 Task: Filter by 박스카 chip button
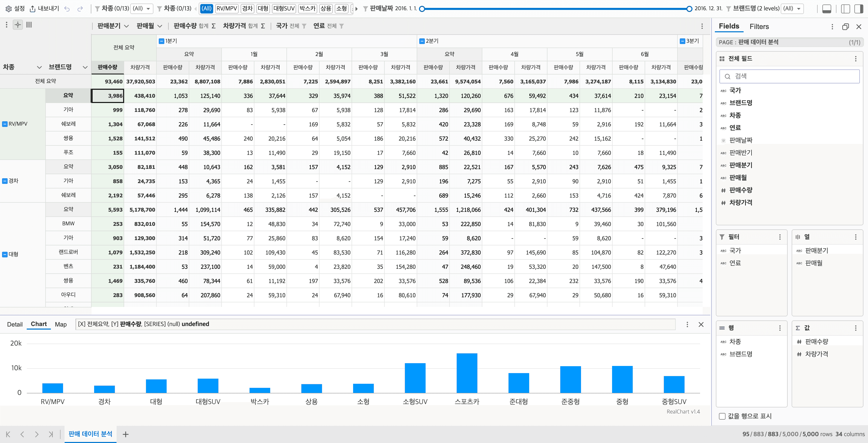click(308, 9)
